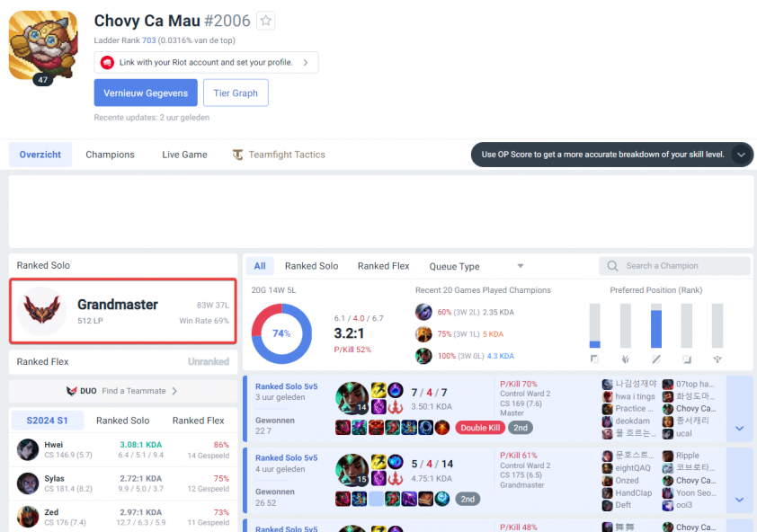Filter matches by Ranked Flex
This screenshot has width=757, height=532.
click(383, 266)
